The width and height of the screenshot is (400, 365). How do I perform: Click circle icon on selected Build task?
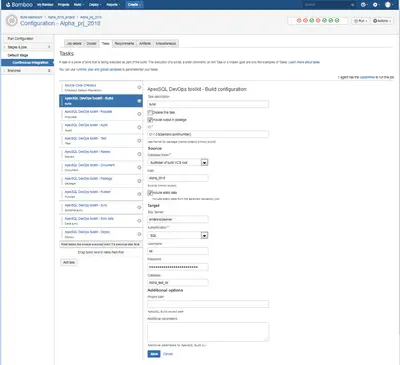(x=139, y=101)
